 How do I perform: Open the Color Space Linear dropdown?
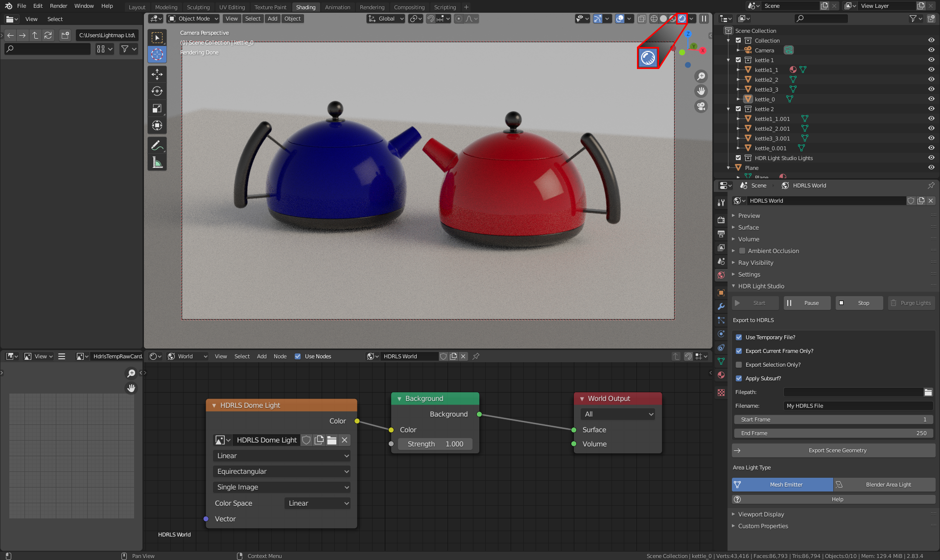[x=318, y=503]
